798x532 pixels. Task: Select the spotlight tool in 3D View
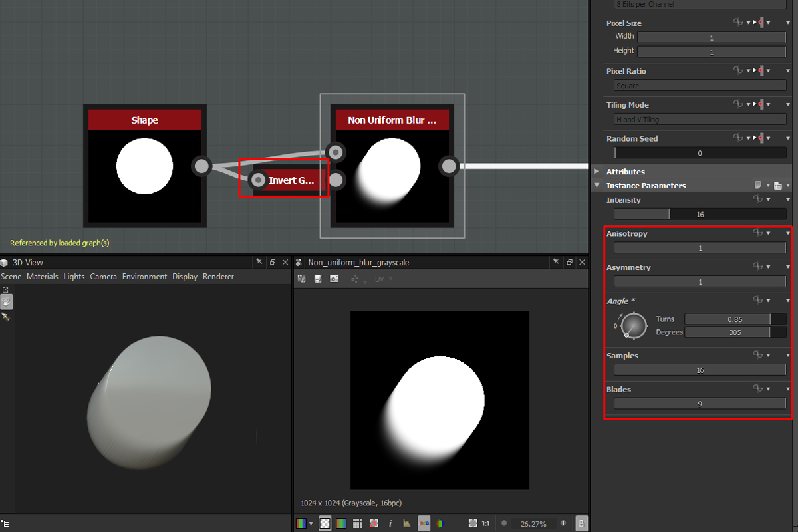[x=6, y=317]
